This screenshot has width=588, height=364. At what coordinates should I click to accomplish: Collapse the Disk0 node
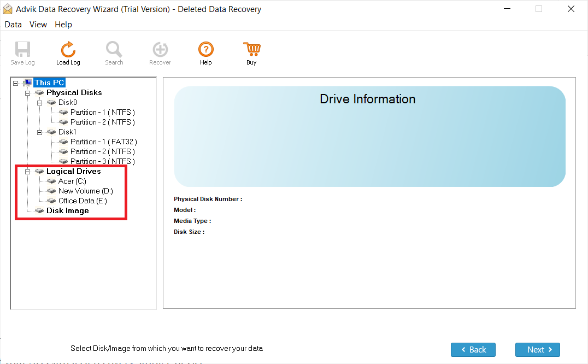pyautogui.click(x=39, y=103)
